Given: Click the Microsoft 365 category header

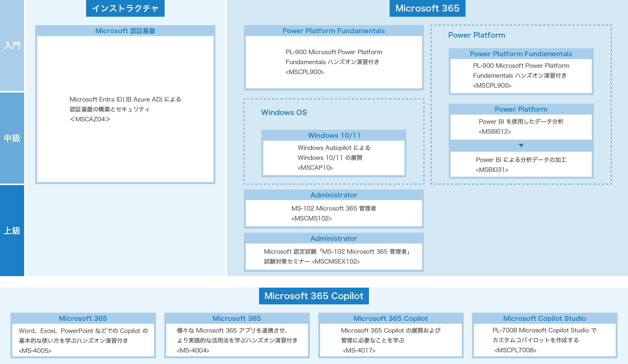Looking at the screenshot, I should pos(427,8).
